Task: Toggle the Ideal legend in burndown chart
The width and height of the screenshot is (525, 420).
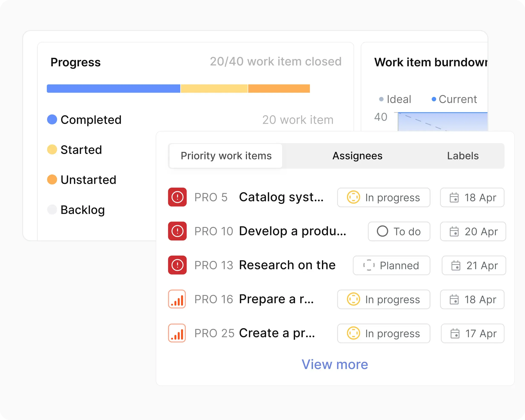Action: point(395,99)
